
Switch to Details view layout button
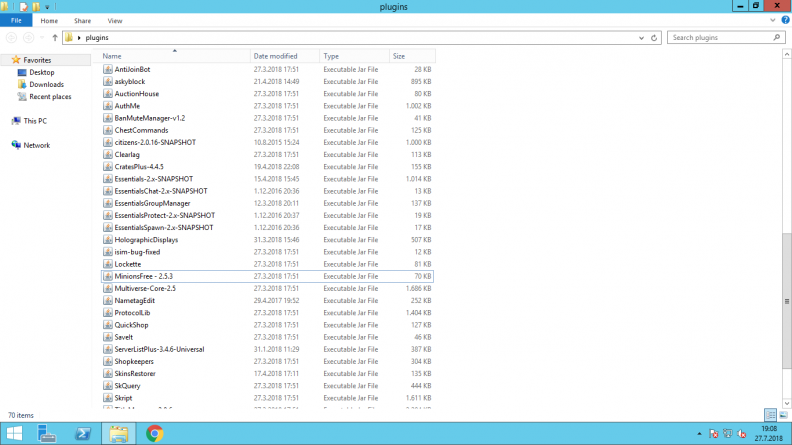(770, 415)
